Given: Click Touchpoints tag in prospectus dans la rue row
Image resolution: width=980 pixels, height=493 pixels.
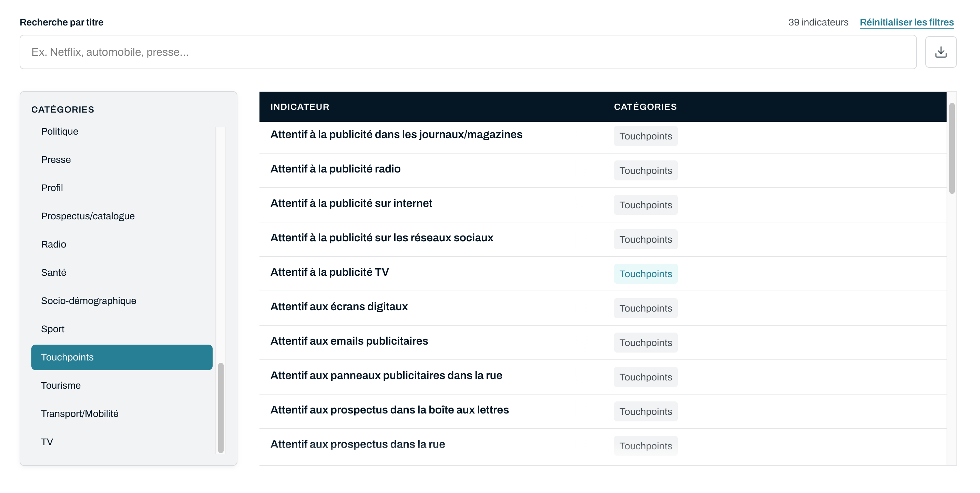Looking at the screenshot, I should [646, 446].
